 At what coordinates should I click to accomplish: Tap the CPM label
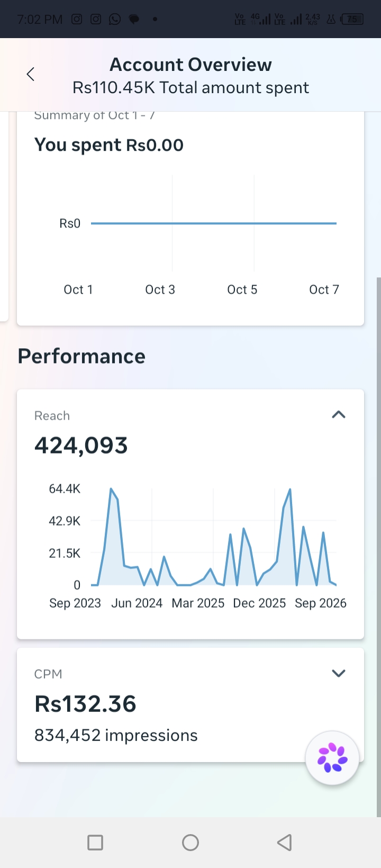point(48,674)
